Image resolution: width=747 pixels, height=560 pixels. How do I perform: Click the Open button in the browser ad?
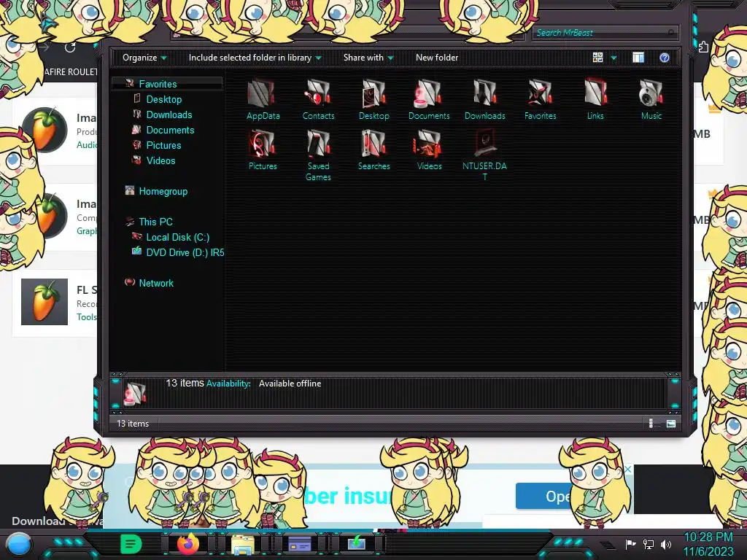point(544,496)
